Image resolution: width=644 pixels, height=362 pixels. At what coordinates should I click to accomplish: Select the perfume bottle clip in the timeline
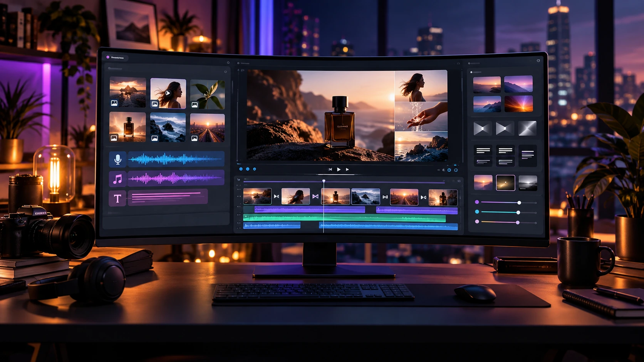pyautogui.click(x=335, y=197)
